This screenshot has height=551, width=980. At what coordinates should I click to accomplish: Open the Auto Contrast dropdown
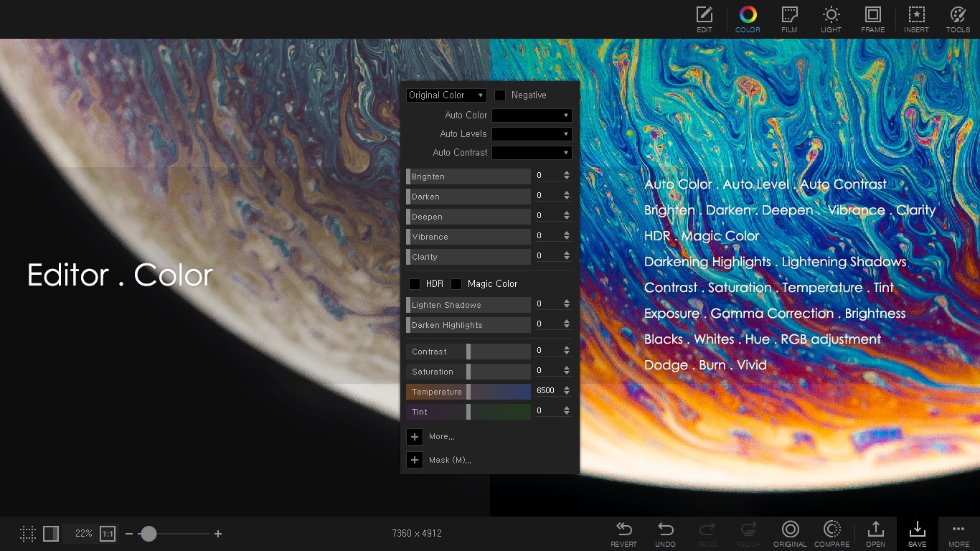point(532,152)
